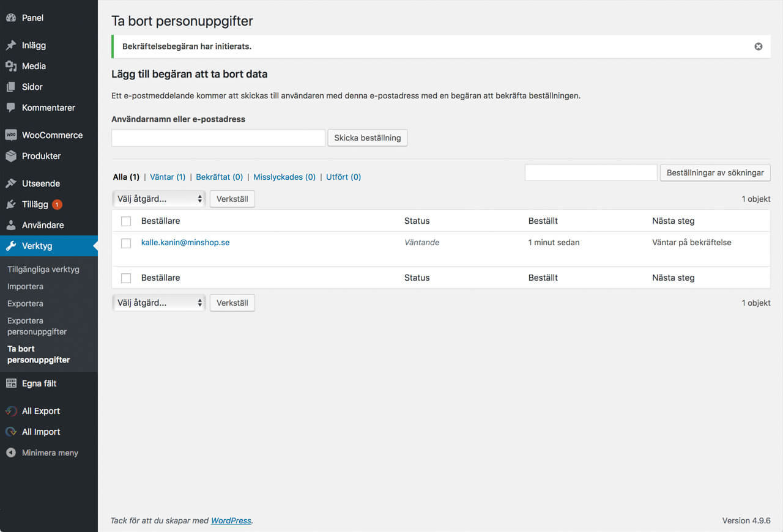Open WooCommerce via its sidebar icon
The width and height of the screenshot is (783, 532).
(11, 135)
